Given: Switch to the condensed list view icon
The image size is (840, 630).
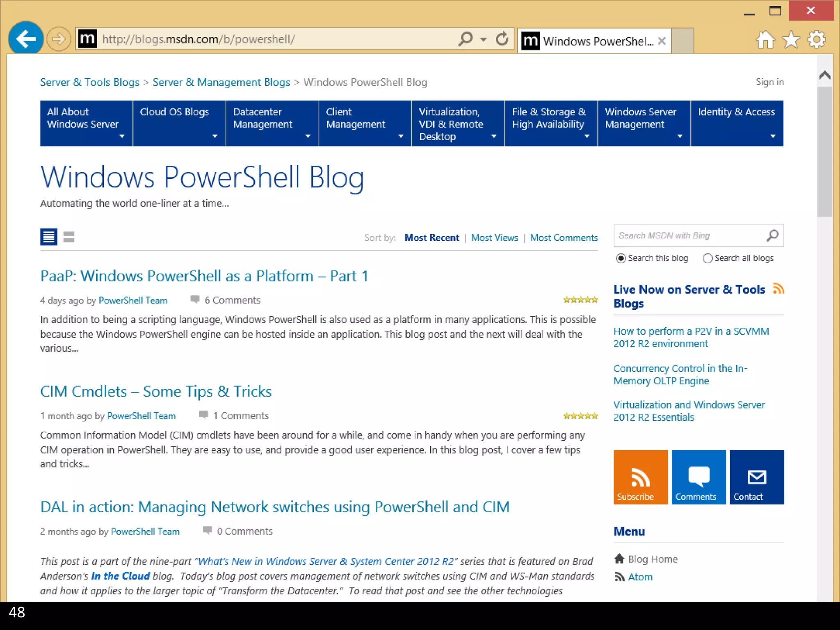Looking at the screenshot, I should point(69,237).
